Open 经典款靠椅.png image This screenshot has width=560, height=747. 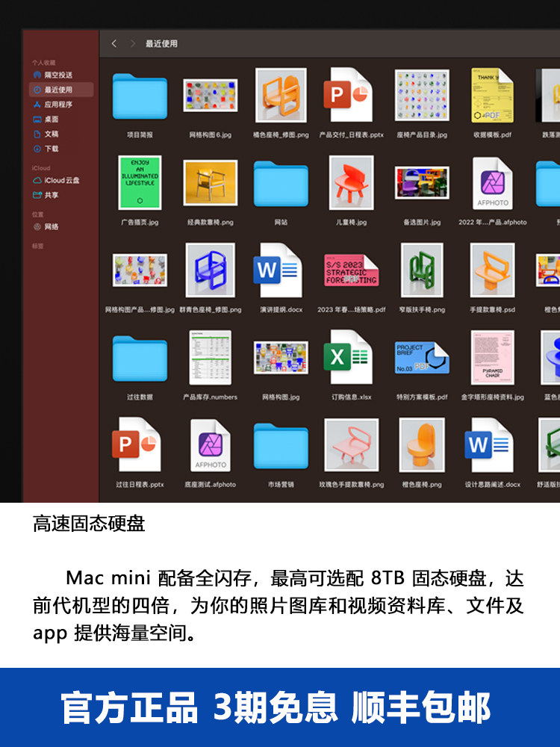click(x=210, y=183)
